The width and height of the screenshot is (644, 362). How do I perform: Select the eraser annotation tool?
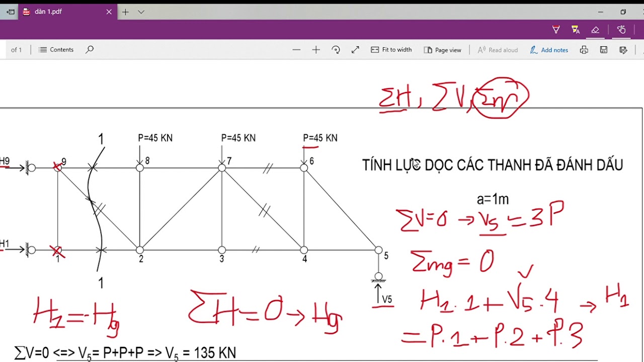595,30
